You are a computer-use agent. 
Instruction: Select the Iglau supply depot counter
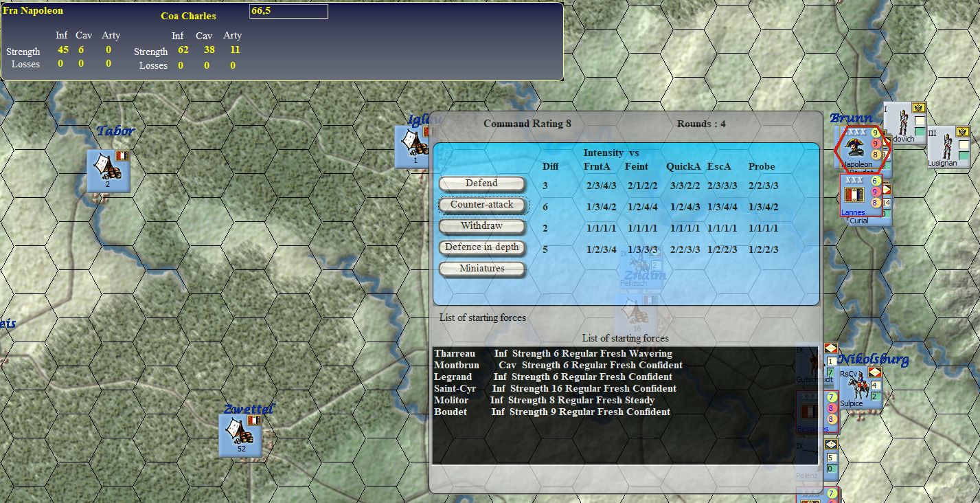pos(412,147)
